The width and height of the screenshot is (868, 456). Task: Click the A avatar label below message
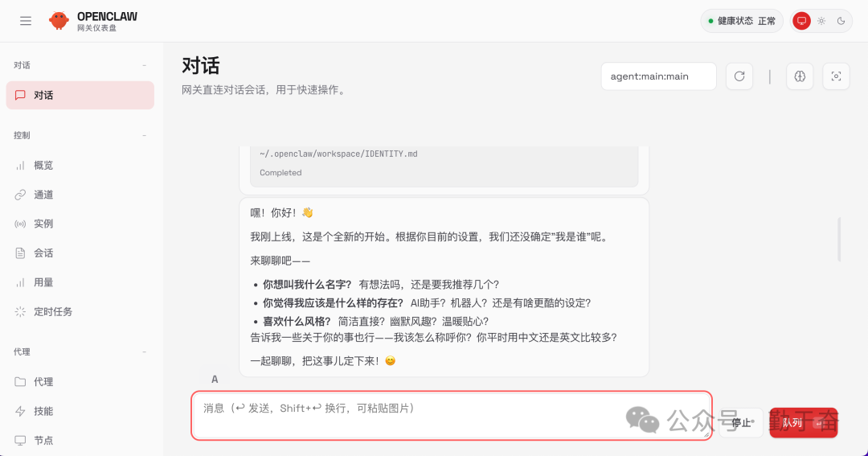point(215,380)
